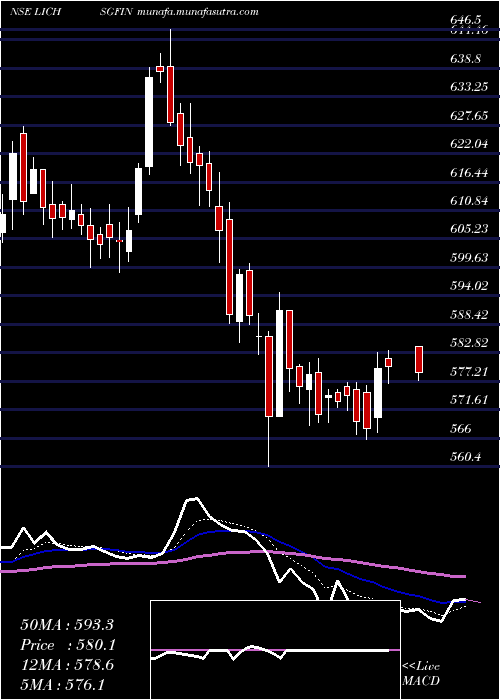Click the 50MA : 593.3 readout
Image resolution: width=500 pixels, height=700 pixels.
point(68,625)
